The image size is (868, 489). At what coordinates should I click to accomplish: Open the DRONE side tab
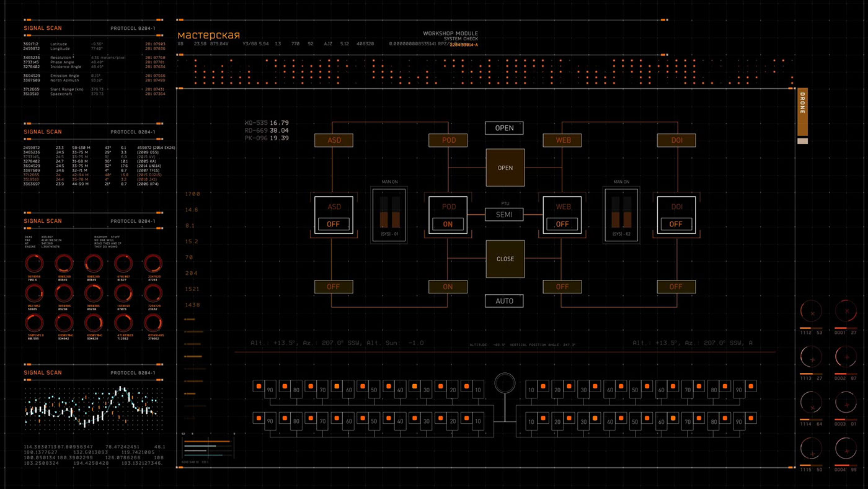point(802,112)
